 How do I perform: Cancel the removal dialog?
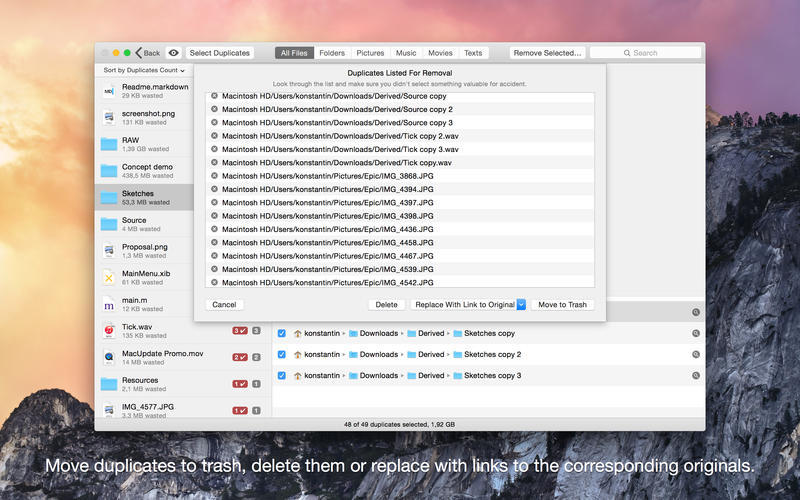[x=224, y=305]
